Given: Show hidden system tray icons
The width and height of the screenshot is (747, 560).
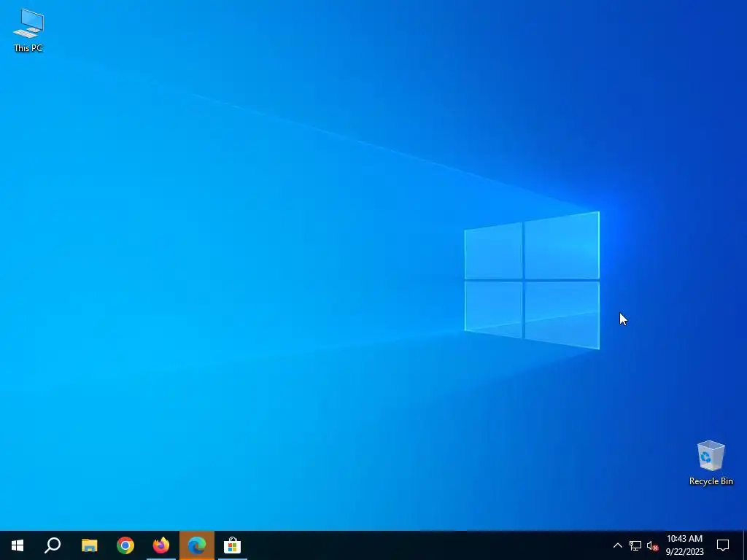Looking at the screenshot, I should coord(617,545).
